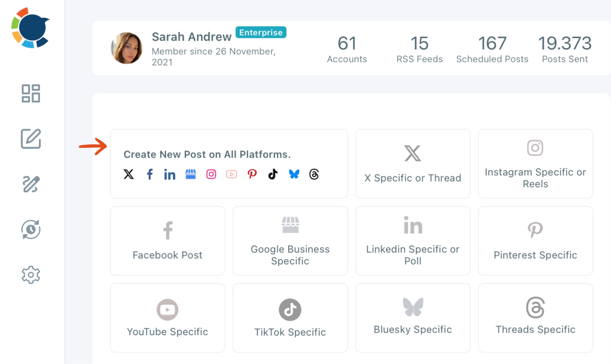The width and height of the screenshot is (611, 364).
Task: Open the TikTok Specific card
Action: (x=290, y=318)
